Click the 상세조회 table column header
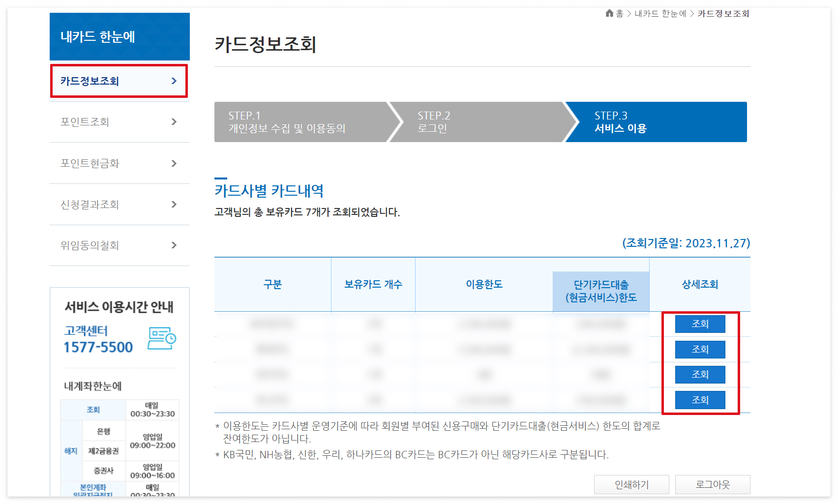Screen dimensions: 838x504 tap(700, 284)
